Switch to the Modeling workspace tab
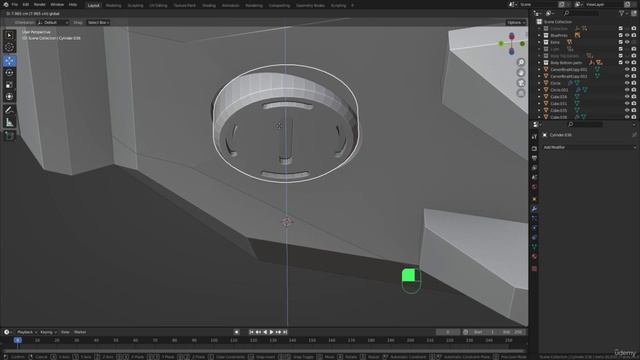This screenshot has width=640, height=360. tap(113, 6)
